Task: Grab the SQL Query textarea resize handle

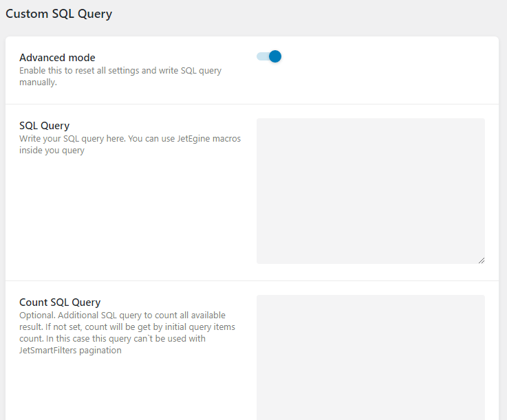Action: 482,261
